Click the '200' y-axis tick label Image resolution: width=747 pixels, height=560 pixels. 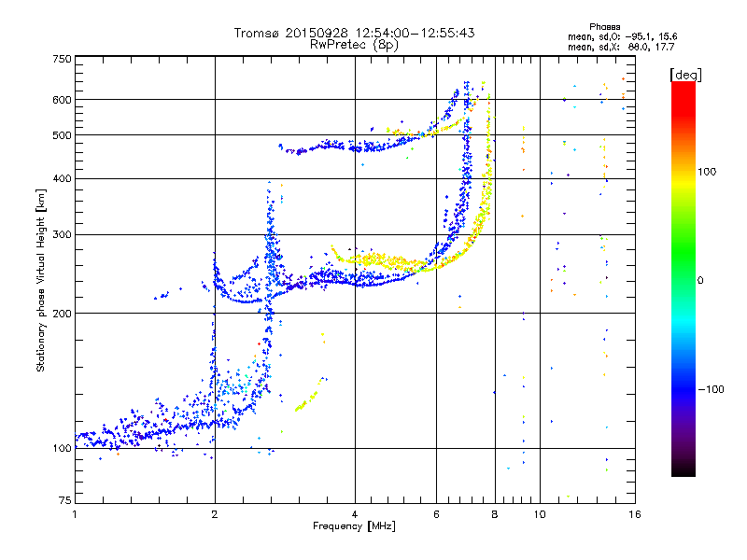pos(62,314)
